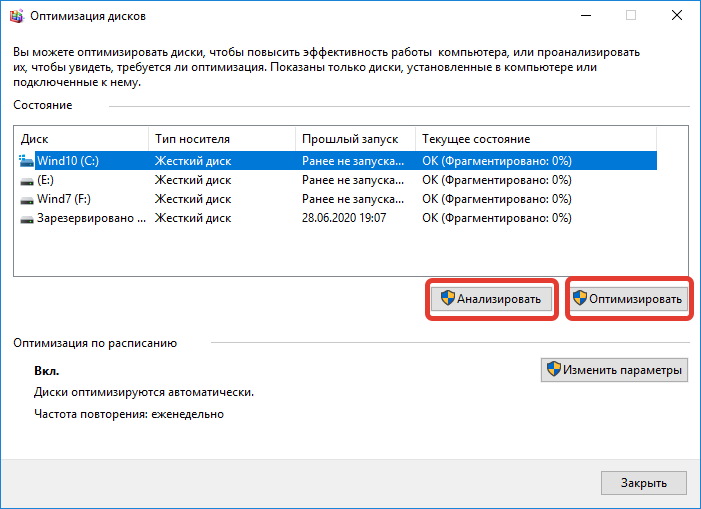
Task: Click fragmentation status in Зарезервировано row
Action: 497,219
